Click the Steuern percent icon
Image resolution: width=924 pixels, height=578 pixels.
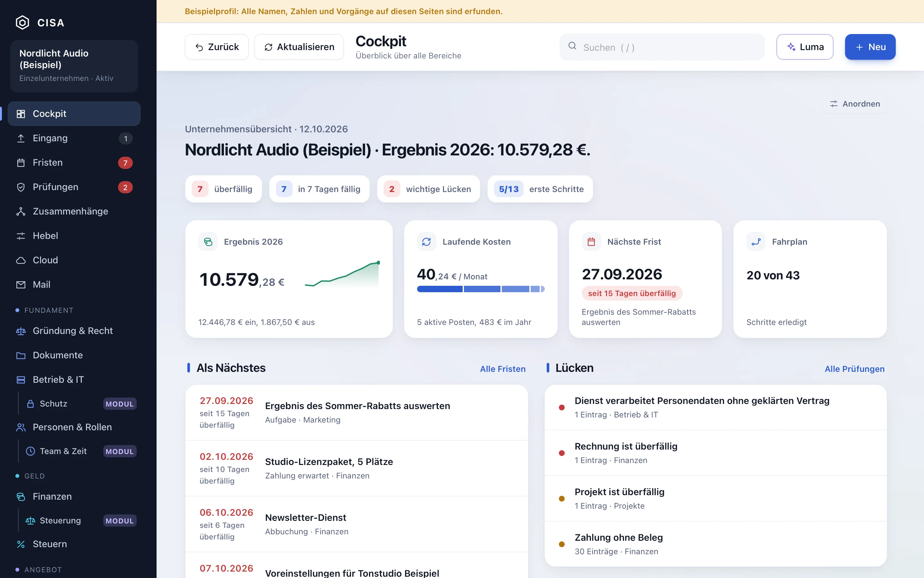tap(21, 544)
